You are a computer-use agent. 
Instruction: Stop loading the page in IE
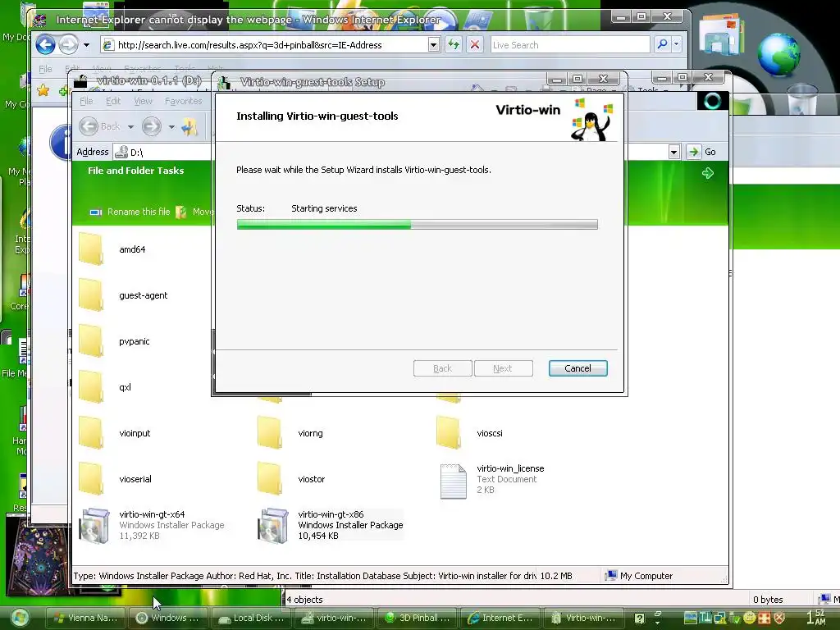[475, 45]
